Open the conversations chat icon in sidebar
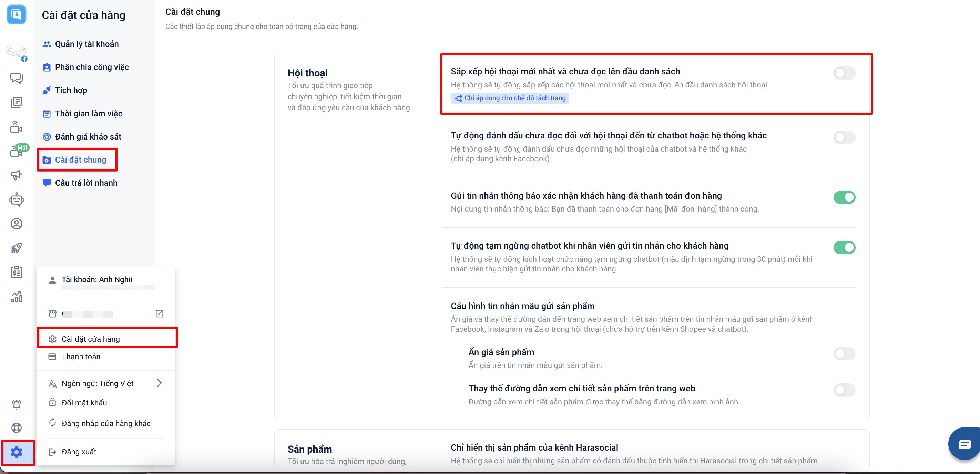The image size is (980, 474). pyautogui.click(x=16, y=78)
